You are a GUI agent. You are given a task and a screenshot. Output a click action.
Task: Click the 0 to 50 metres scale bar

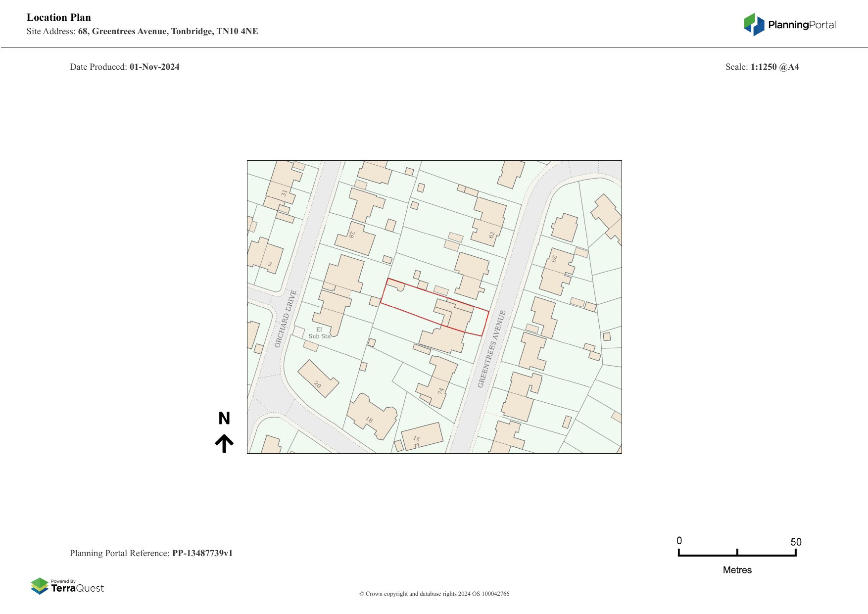pos(737,554)
